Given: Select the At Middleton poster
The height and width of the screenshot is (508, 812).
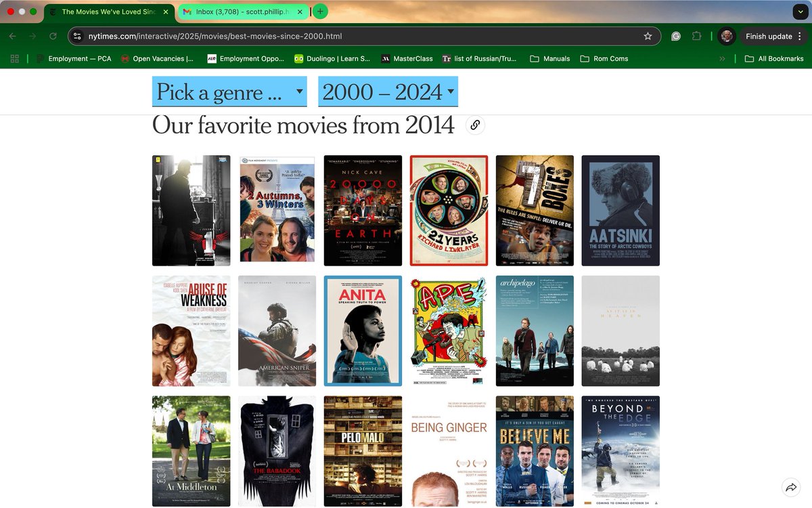Looking at the screenshot, I should click(191, 451).
